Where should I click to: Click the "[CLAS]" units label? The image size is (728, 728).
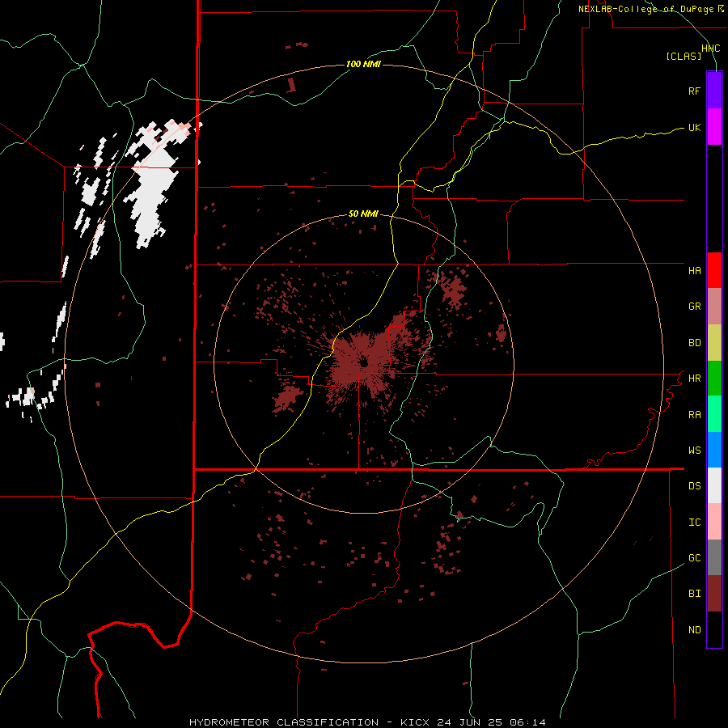coord(684,56)
